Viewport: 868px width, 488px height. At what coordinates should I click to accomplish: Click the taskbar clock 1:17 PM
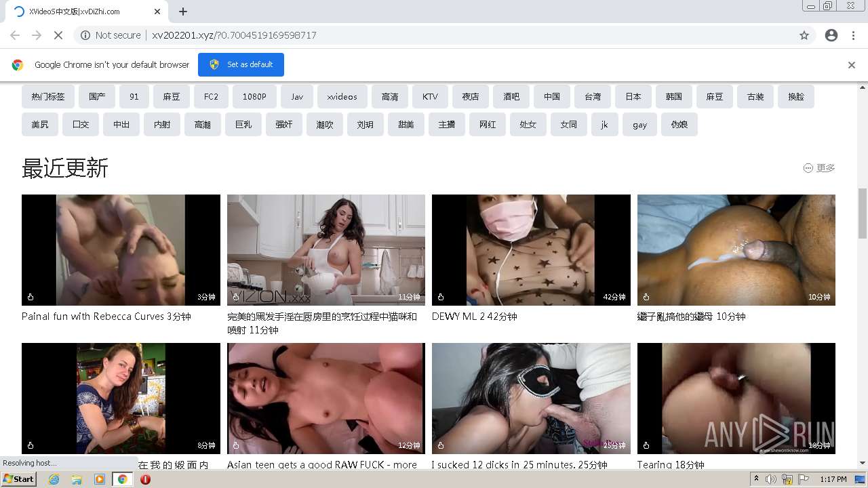point(833,479)
